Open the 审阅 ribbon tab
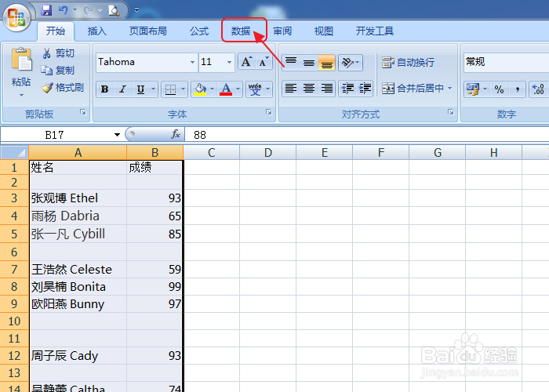 [282, 31]
